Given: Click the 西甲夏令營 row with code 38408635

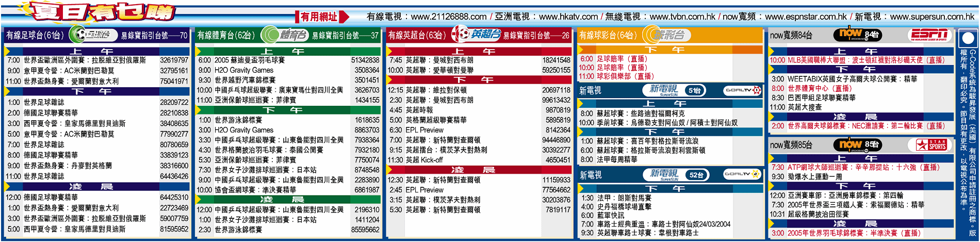Looking at the screenshot, I should click(97, 123).
